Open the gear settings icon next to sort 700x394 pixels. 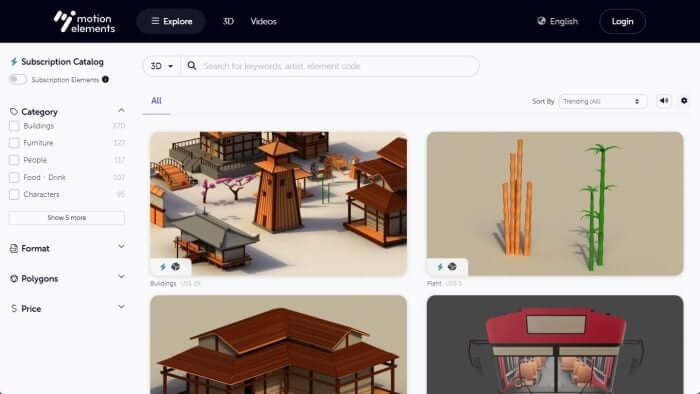point(684,101)
